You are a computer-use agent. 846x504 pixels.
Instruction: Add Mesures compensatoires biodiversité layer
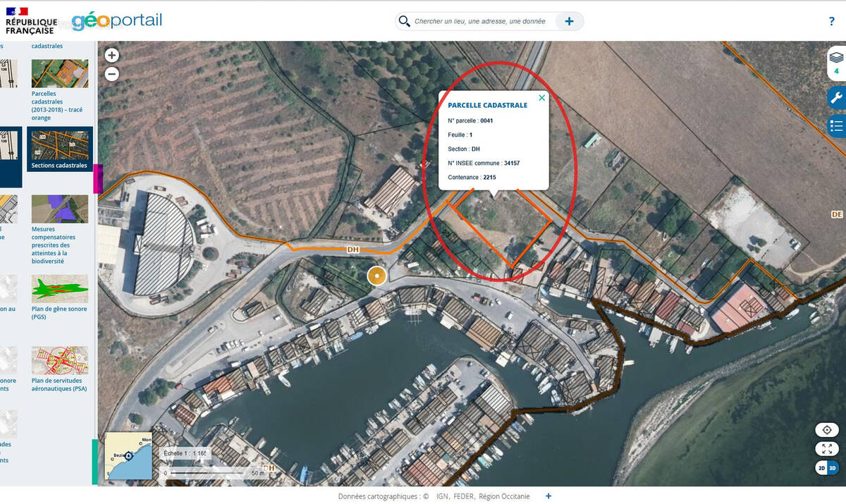pyautogui.click(x=60, y=209)
